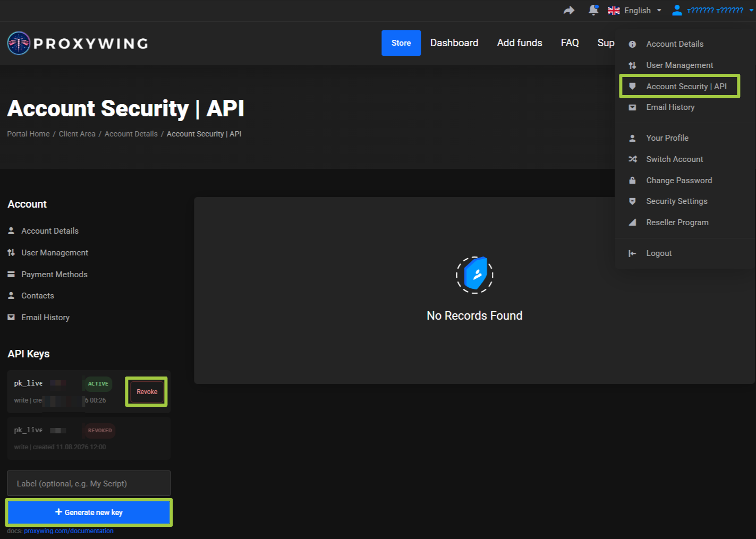Click the triangle icon beside Reseller Program
This screenshot has width=756, height=539.
632,223
